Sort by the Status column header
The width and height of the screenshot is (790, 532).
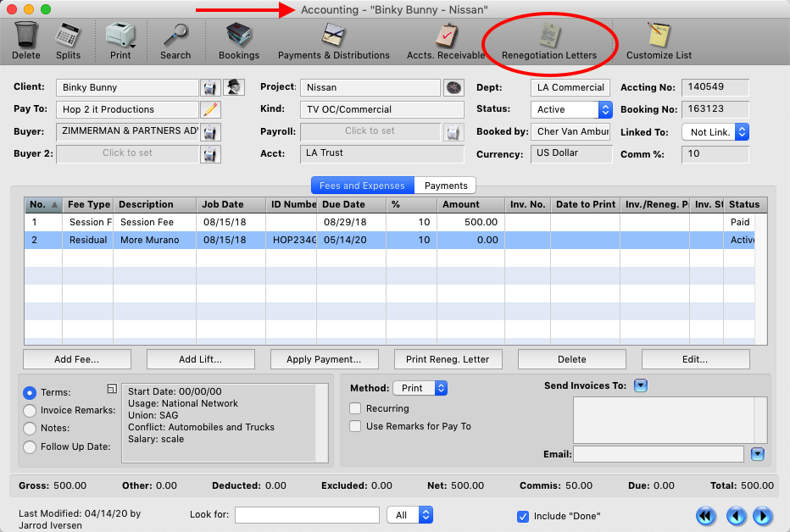745,204
